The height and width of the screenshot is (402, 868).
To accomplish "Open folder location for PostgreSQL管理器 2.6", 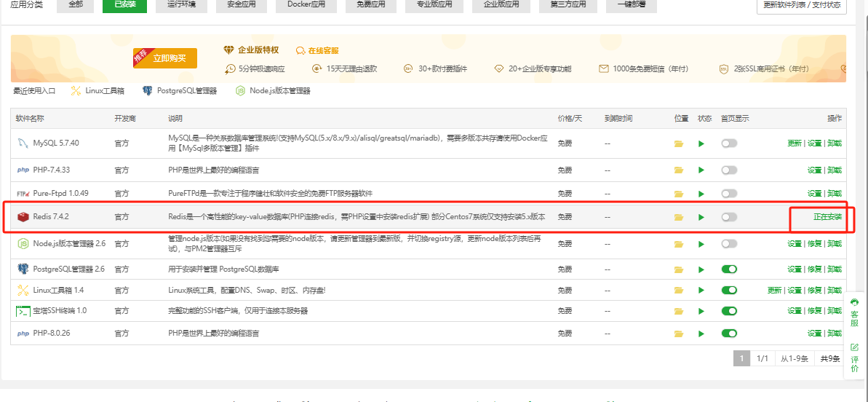I will click(679, 269).
